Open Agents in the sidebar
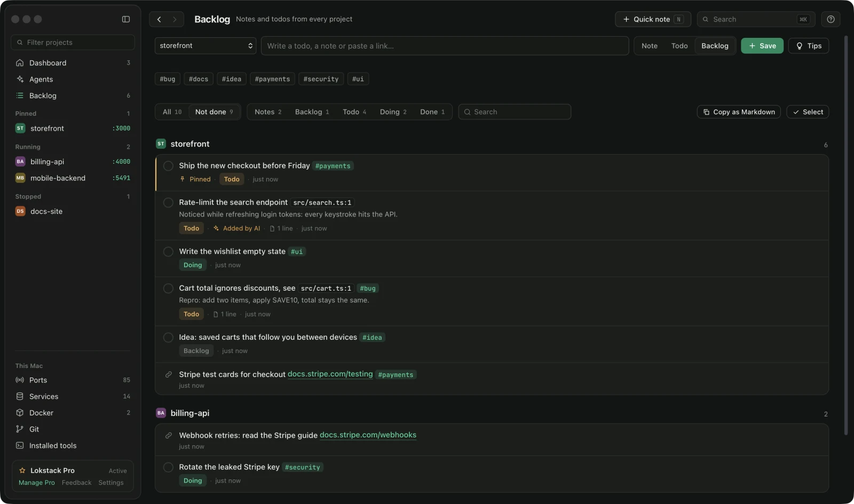This screenshot has width=854, height=504. click(73, 79)
